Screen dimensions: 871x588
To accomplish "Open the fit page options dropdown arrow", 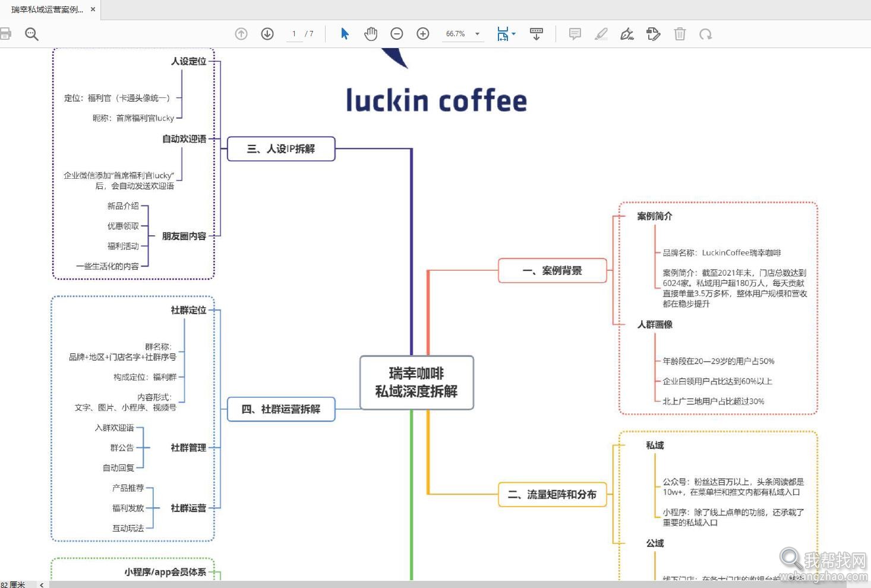I will [514, 34].
